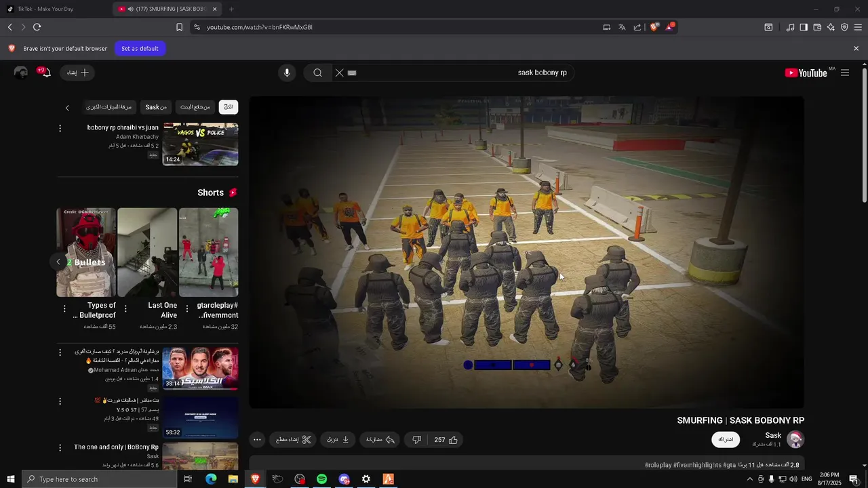Screen dimensions: 868x488
Task: Open the '#gtaroleplay #fivemmont' short
Action: [x=208, y=252]
